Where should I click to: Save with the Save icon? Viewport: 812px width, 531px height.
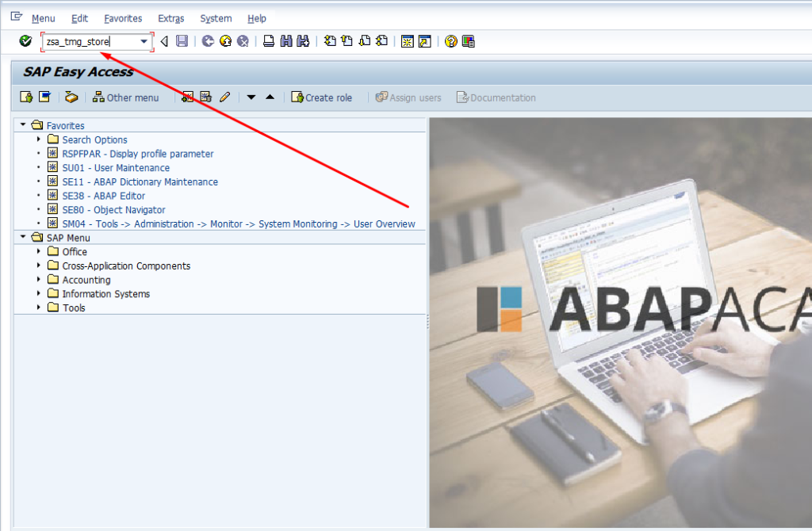coord(182,41)
